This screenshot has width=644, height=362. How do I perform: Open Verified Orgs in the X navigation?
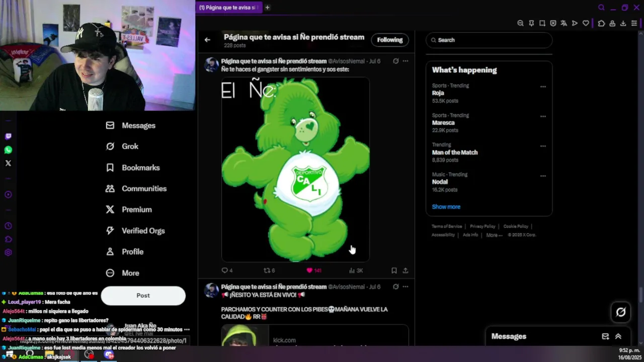point(135,231)
